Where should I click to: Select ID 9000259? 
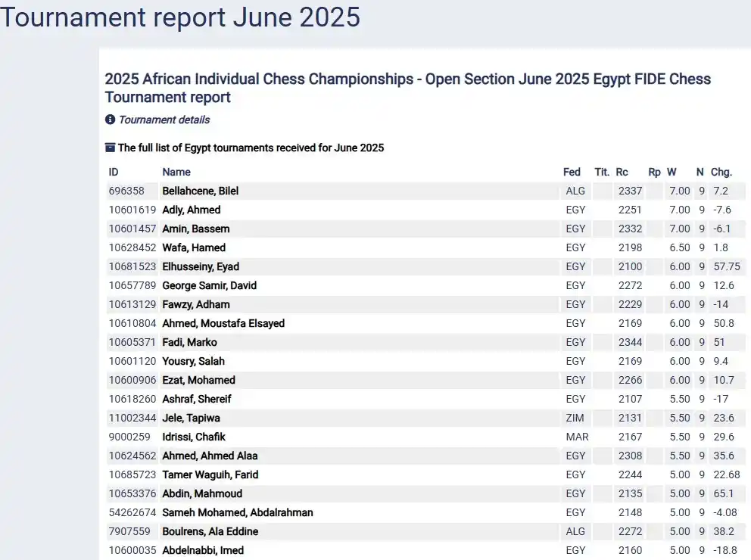(129, 437)
